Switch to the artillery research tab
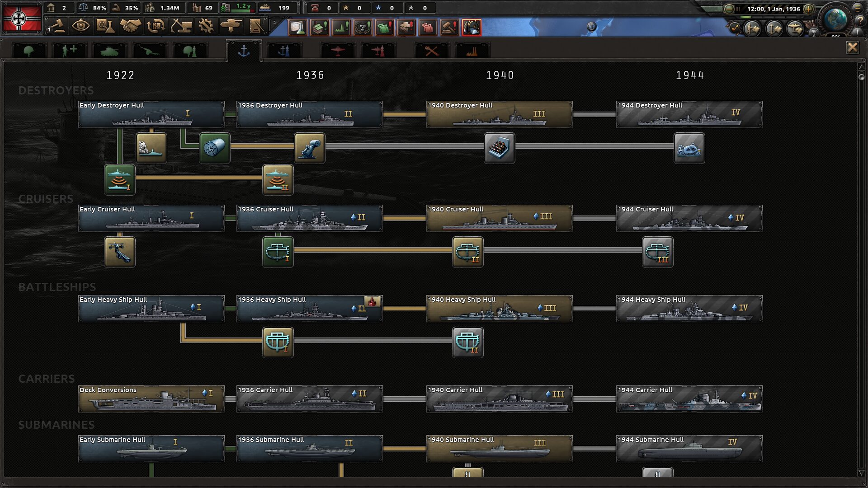Image resolution: width=868 pixels, height=488 pixels. (x=150, y=51)
